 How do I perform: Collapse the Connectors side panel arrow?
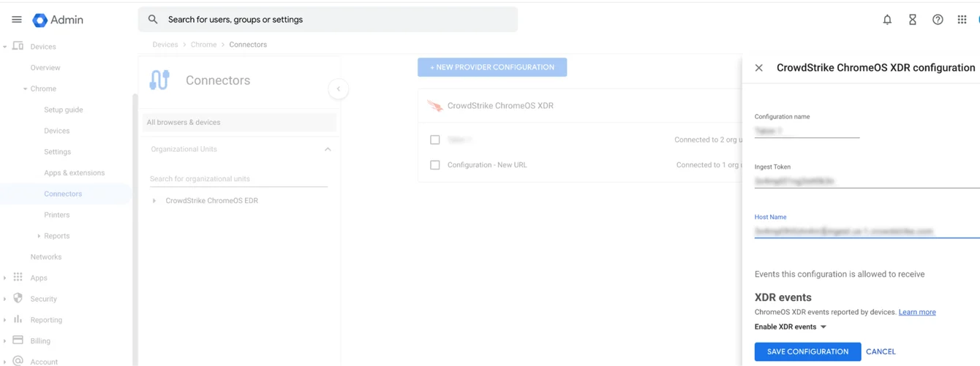338,89
